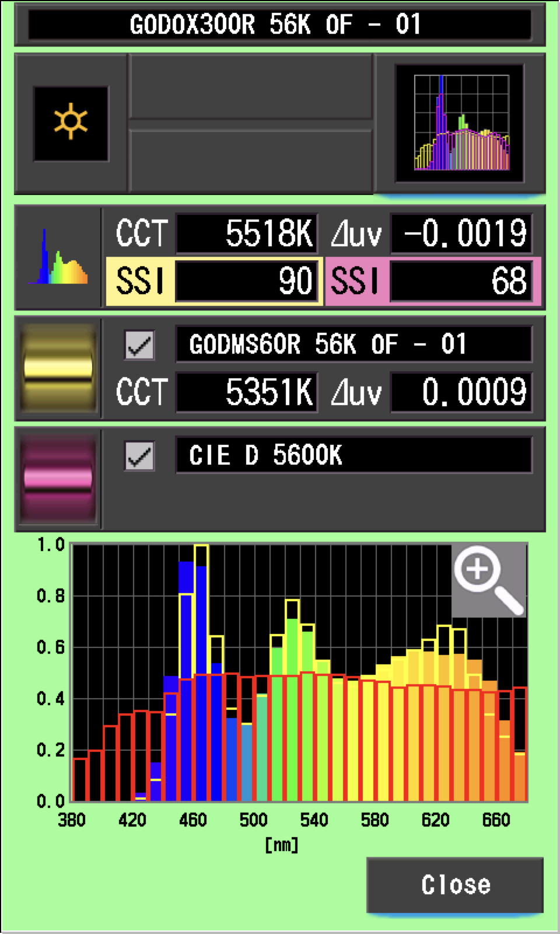The width and height of the screenshot is (560, 934).
Task: Click the Δuv -0.0019 value field
Action: (461, 233)
